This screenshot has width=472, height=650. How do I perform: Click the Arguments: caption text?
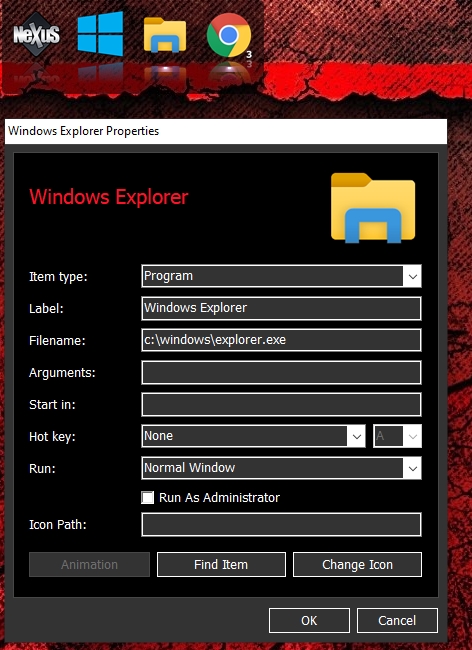tap(62, 373)
